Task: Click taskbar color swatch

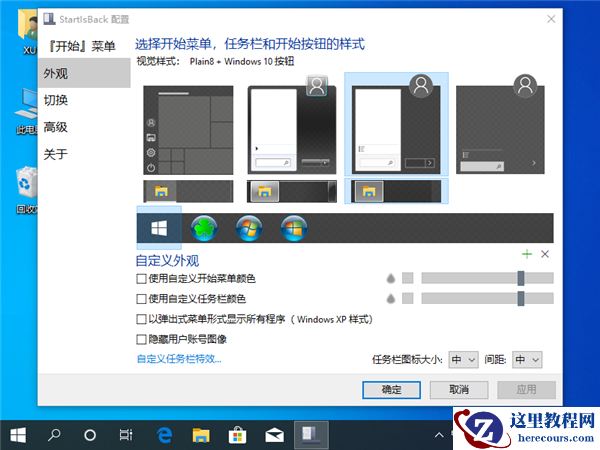Action: tap(408, 298)
